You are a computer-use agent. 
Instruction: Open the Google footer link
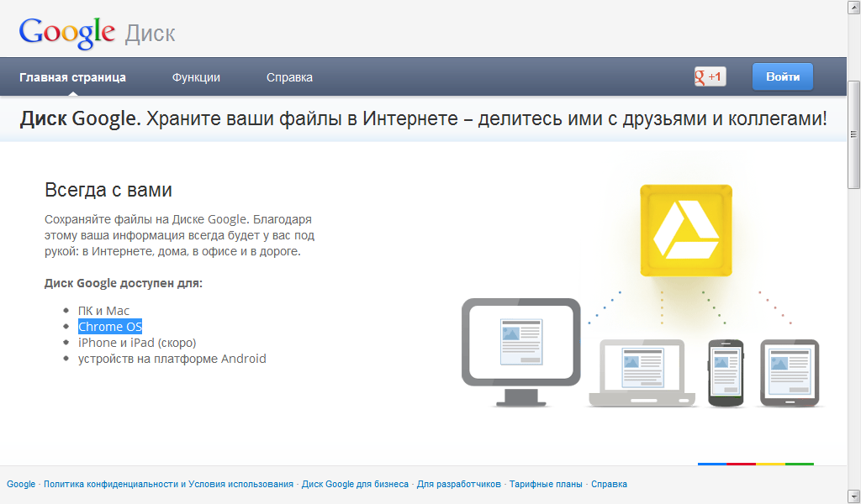point(21,484)
